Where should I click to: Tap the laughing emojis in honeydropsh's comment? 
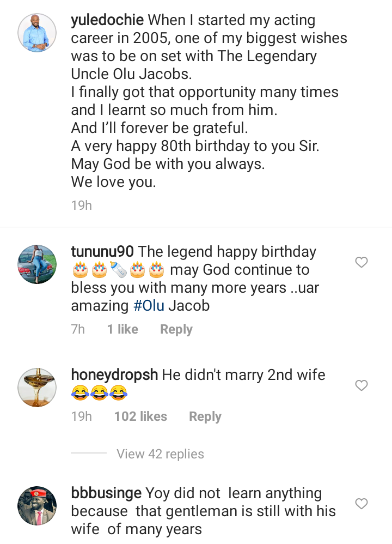click(x=99, y=394)
